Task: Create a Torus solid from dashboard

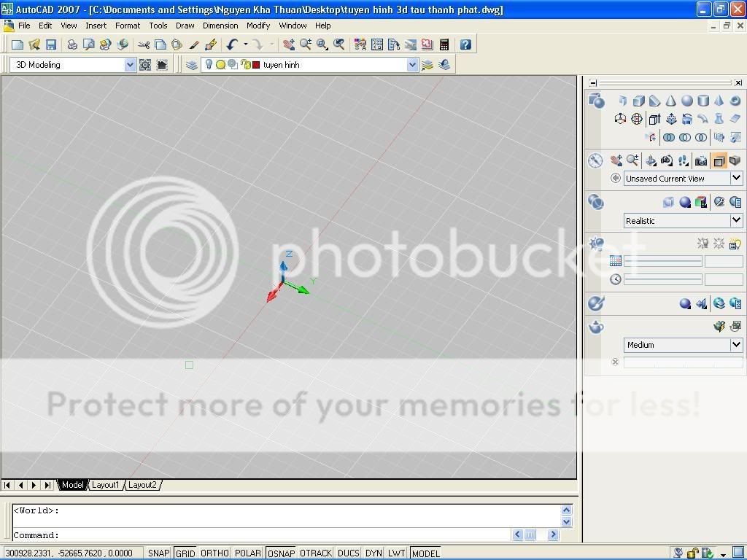Action: [735, 101]
